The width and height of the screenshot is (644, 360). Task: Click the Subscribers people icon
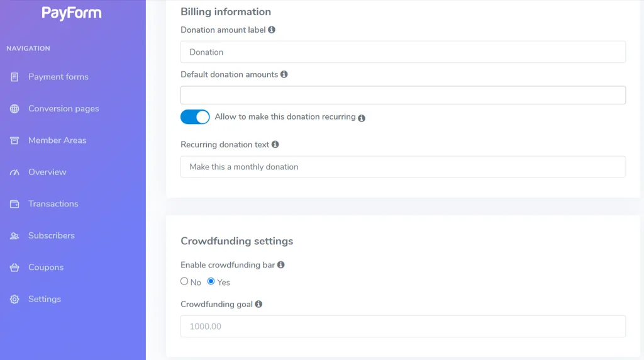(x=14, y=235)
